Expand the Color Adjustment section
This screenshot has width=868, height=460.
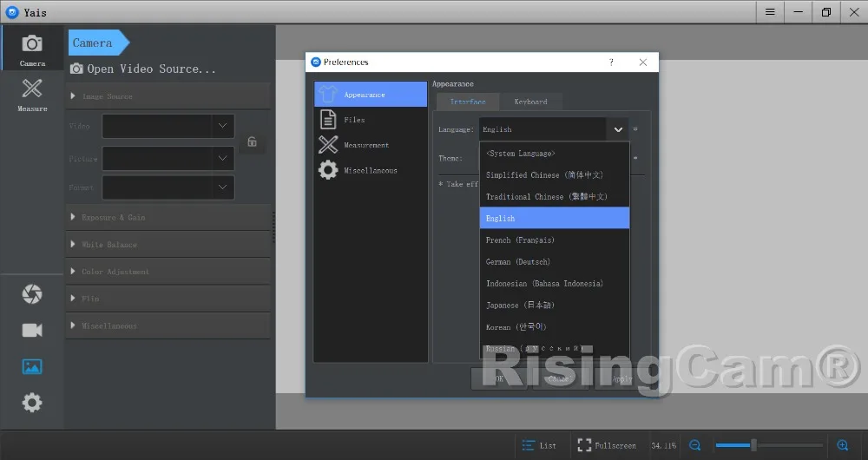tap(168, 272)
